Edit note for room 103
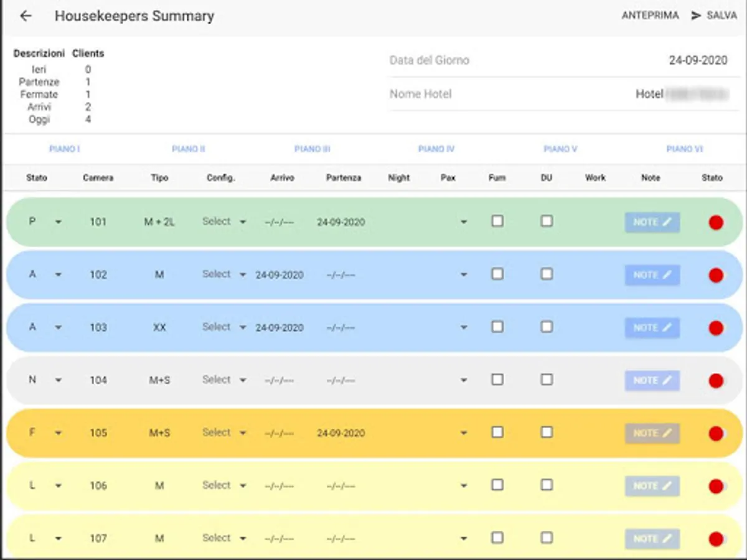The height and width of the screenshot is (560, 747). point(652,328)
